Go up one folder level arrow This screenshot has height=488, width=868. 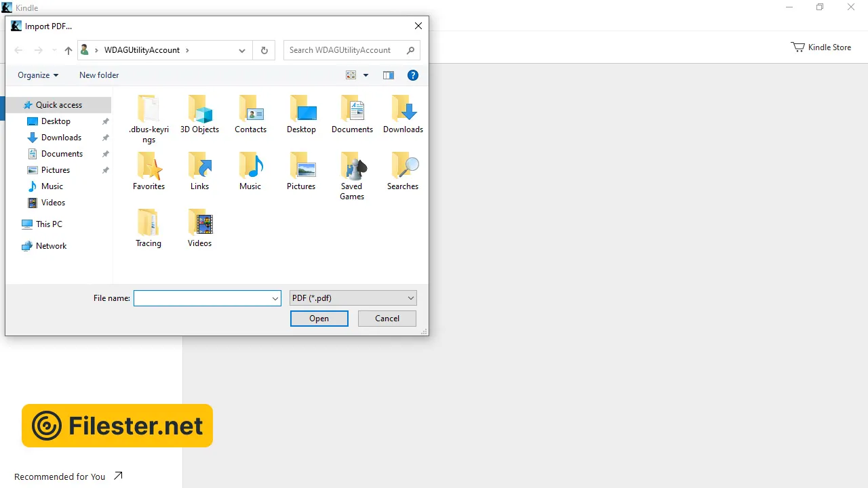[x=68, y=50]
